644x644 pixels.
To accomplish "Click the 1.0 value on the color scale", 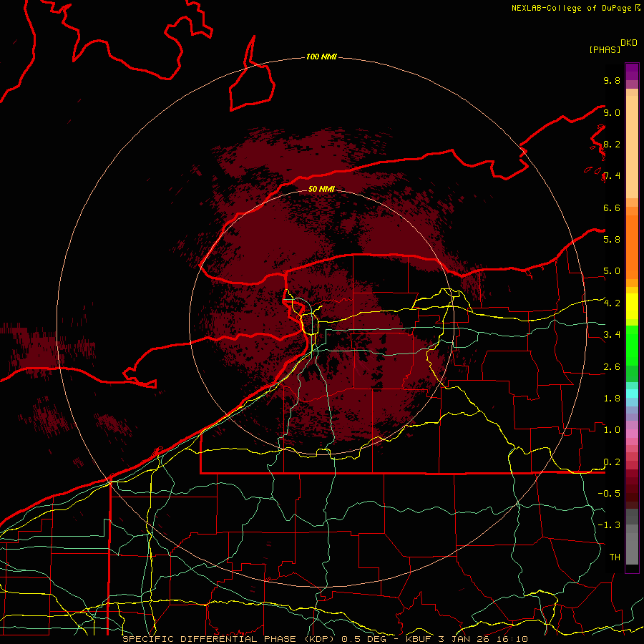I will [612, 429].
